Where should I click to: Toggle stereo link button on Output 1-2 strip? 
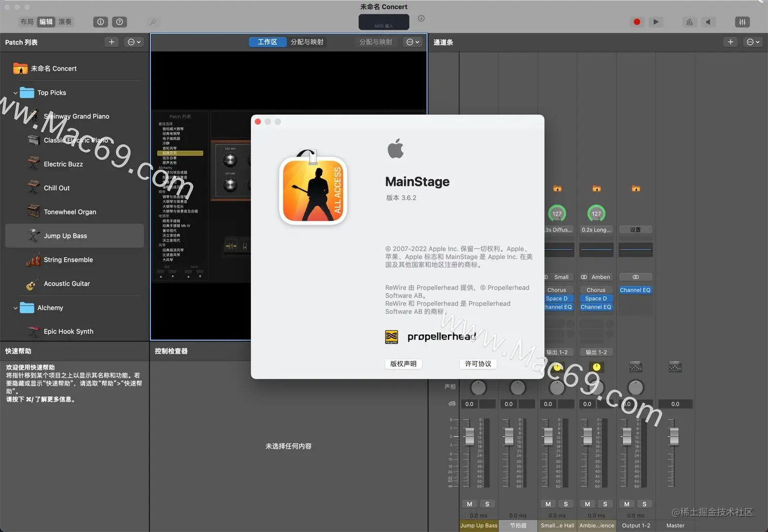[x=635, y=277]
